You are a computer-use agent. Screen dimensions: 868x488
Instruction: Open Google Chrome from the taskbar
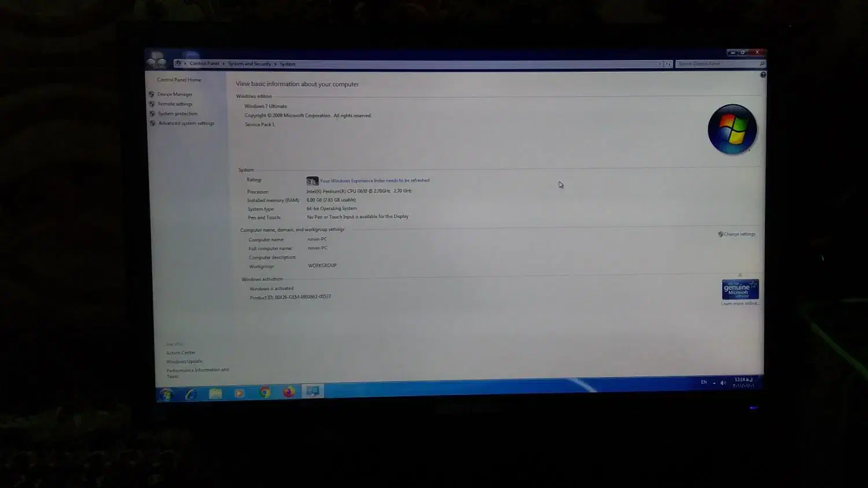click(264, 393)
